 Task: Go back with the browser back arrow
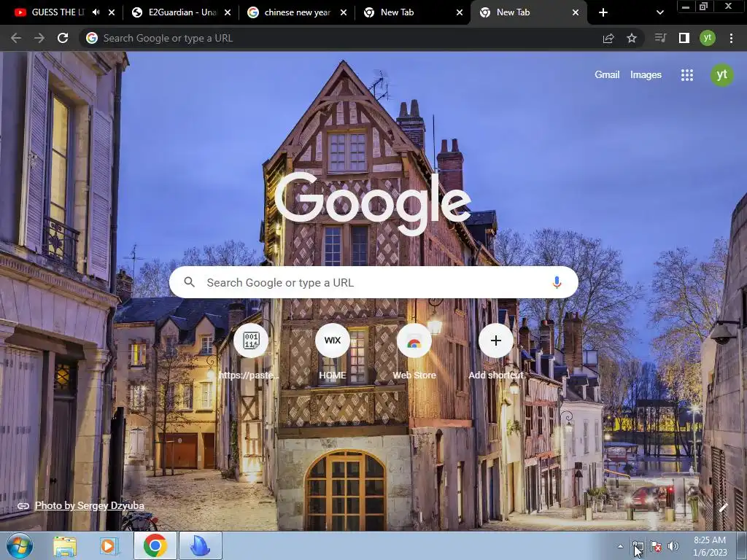(x=16, y=38)
